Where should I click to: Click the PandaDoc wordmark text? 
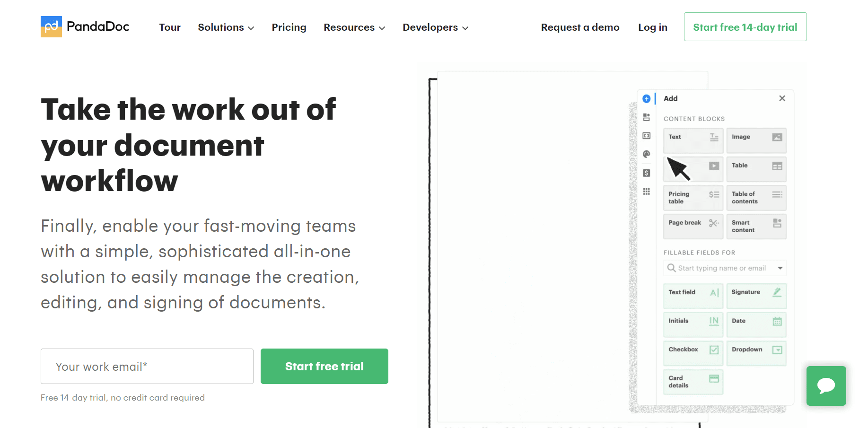(98, 26)
